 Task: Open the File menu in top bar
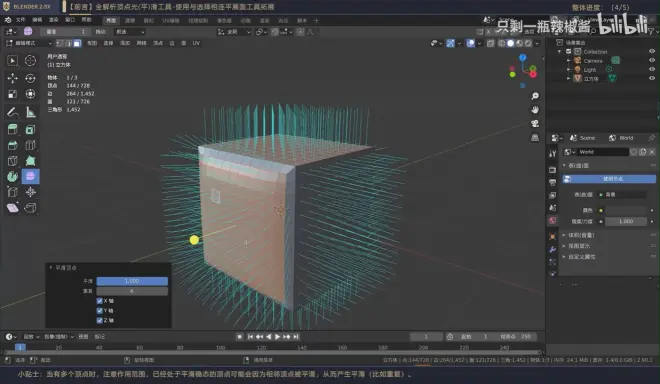tap(20, 20)
